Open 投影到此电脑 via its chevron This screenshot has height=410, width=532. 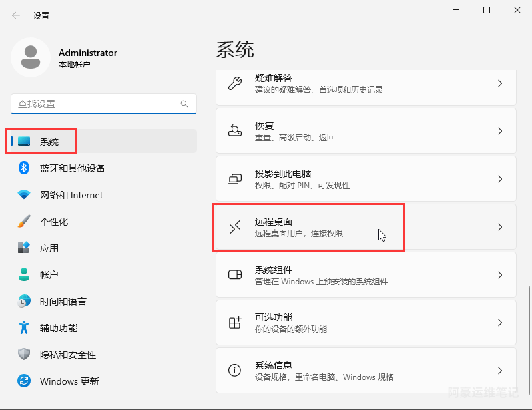500,179
